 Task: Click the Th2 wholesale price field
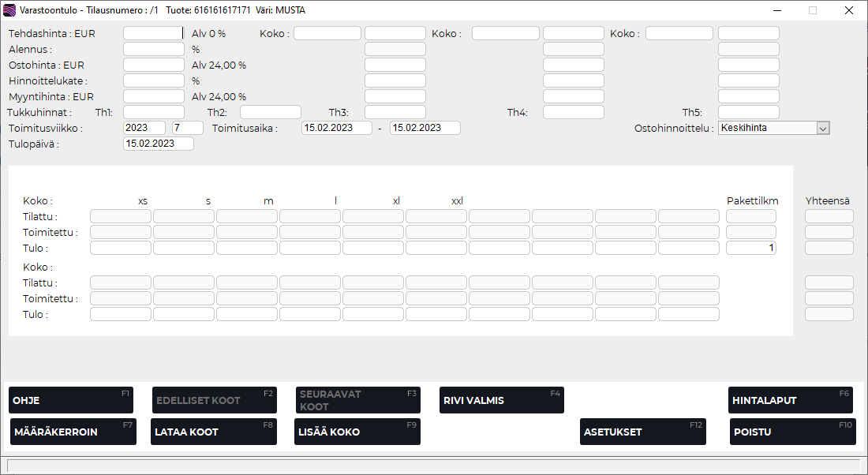click(x=270, y=112)
